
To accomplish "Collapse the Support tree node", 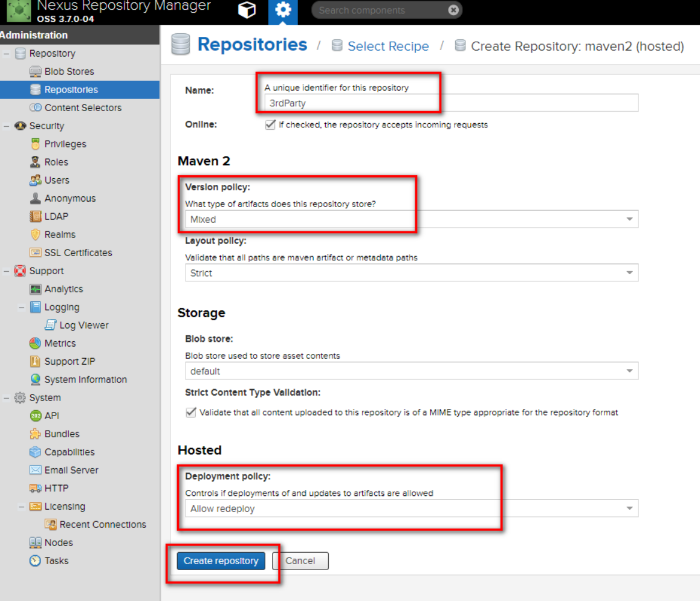I will coord(6,271).
